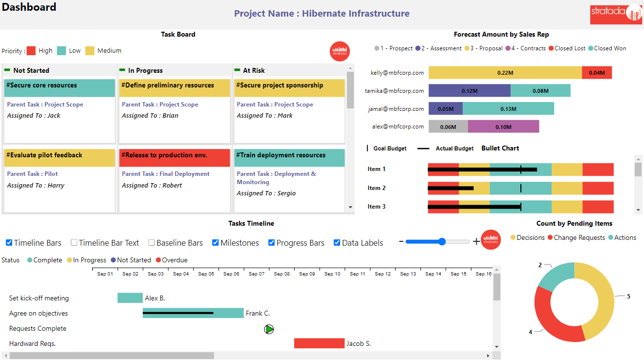Enable the Baseline Bars checkbox

153,242
